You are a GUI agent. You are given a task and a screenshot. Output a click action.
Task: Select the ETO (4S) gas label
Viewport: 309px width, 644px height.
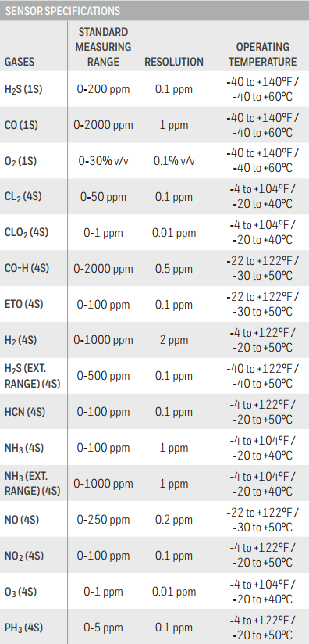pos(23,304)
